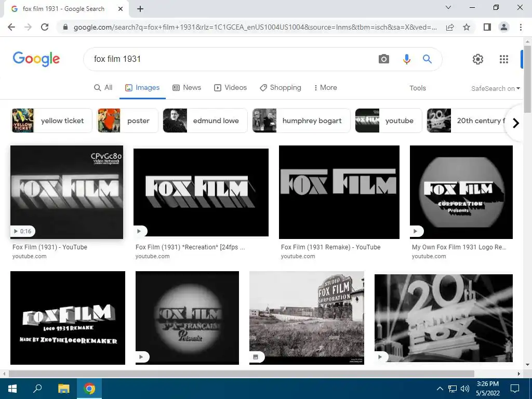532x399 pixels.
Task: Start voice search with microphone icon
Action: tap(406, 59)
